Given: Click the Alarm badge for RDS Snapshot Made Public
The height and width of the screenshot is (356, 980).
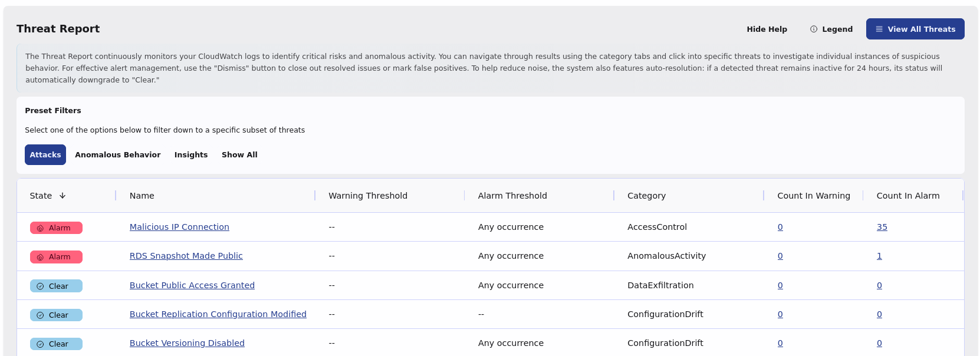Looking at the screenshot, I should [x=56, y=257].
